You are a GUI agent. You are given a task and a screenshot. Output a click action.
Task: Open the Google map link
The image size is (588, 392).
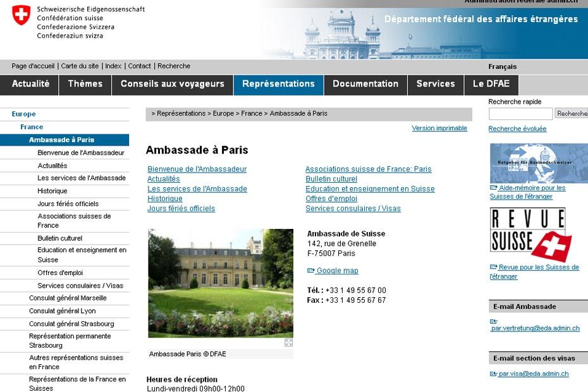tap(337, 271)
